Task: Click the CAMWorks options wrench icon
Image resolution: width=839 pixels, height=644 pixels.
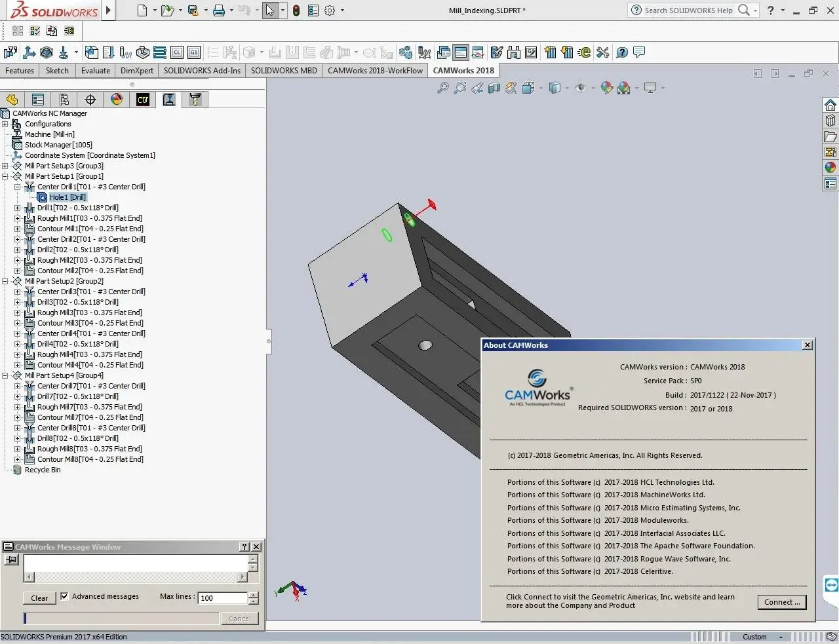Action: [603, 52]
